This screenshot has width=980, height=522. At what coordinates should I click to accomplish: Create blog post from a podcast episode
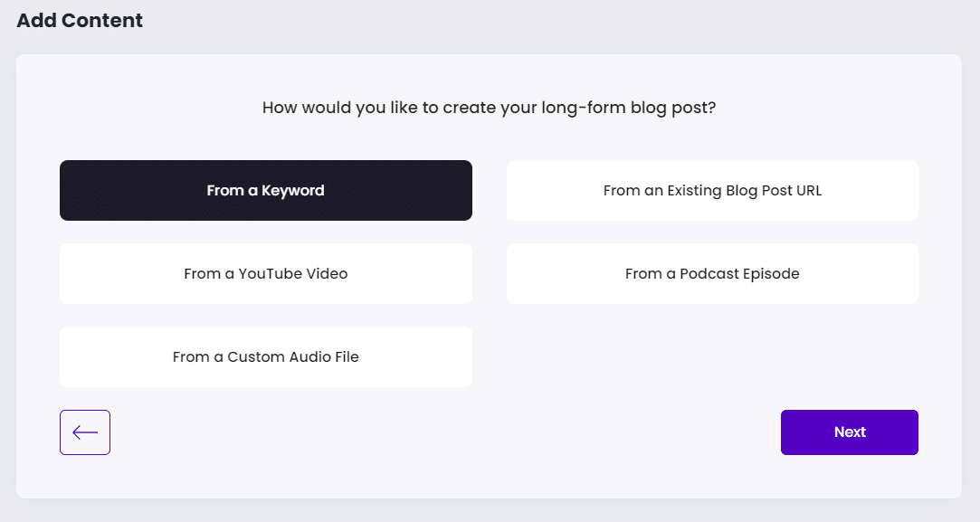[x=712, y=273]
